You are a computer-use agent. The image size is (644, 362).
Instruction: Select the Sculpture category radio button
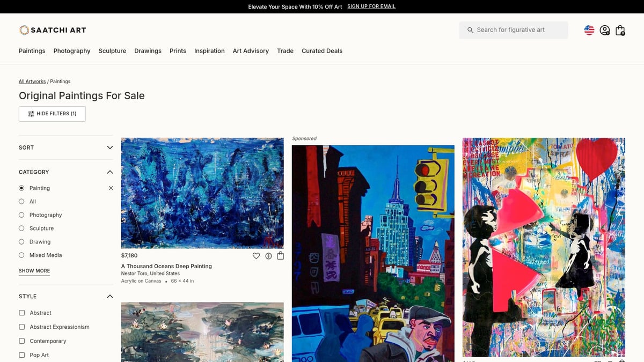tap(21, 228)
